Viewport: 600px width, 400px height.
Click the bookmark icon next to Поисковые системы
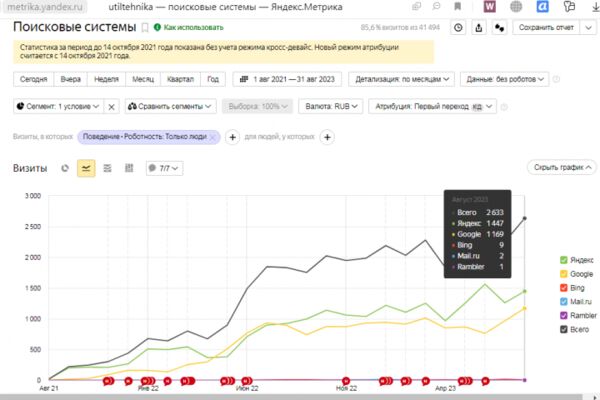tap(145, 28)
